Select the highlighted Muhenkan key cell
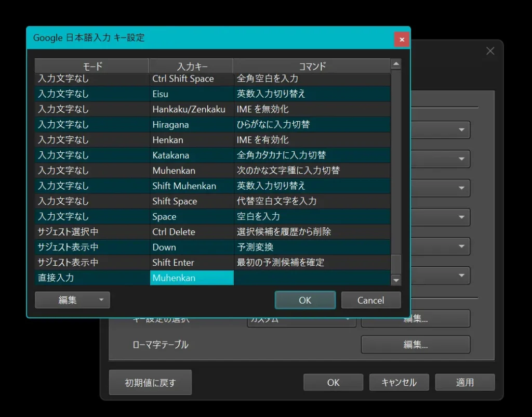532x417 pixels. click(192, 278)
